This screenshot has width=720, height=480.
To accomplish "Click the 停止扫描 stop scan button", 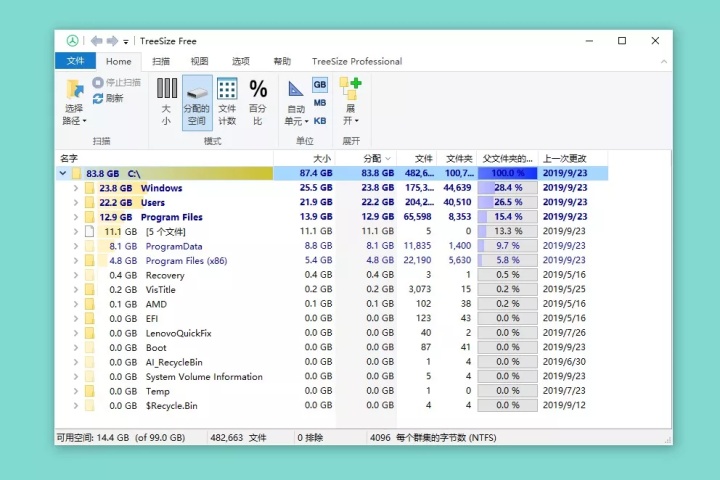I will point(117,82).
